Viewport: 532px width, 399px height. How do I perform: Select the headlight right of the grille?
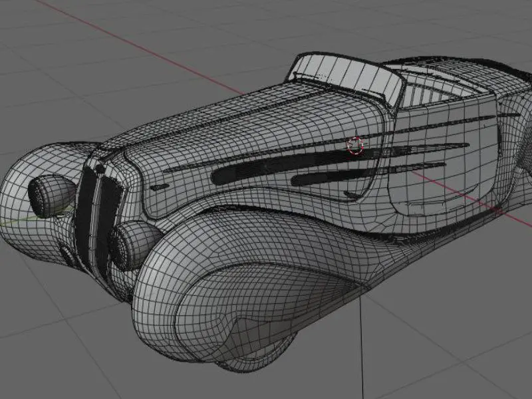(135, 245)
